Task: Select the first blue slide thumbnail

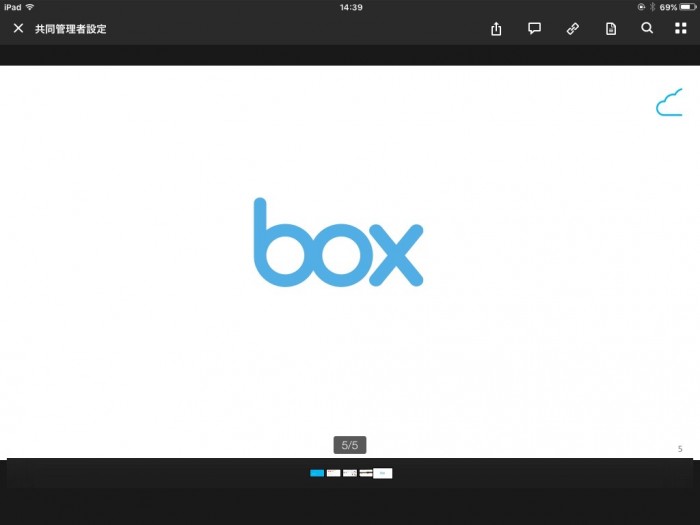Action: click(x=317, y=473)
